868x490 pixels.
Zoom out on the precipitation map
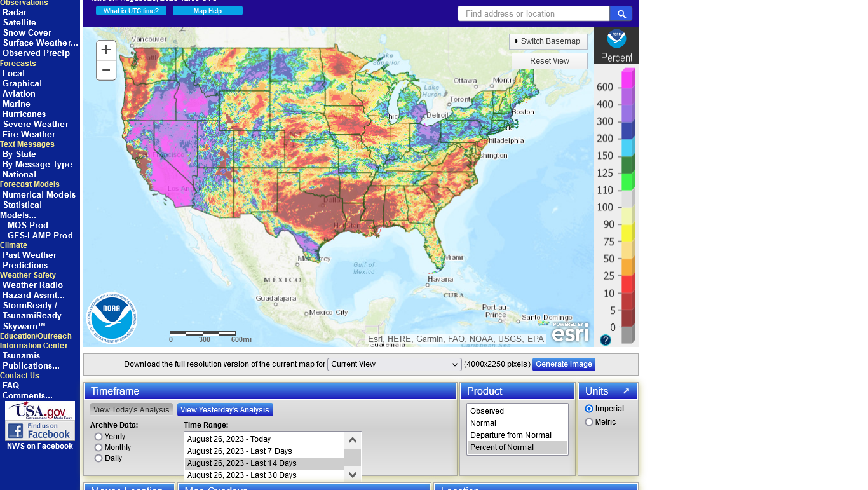[x=106, y=70]
